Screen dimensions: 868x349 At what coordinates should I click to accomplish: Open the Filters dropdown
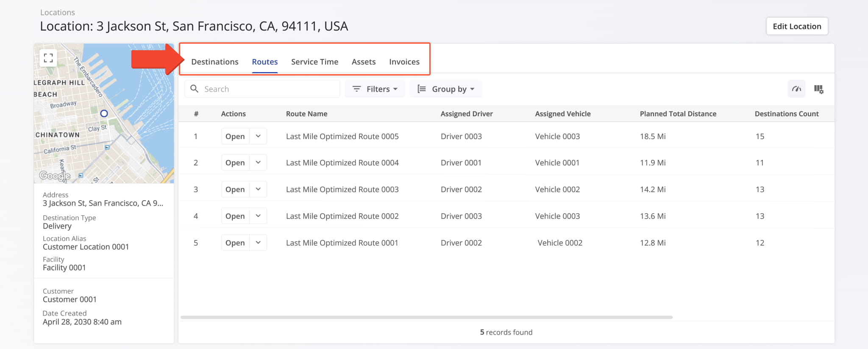click(375, 89)
